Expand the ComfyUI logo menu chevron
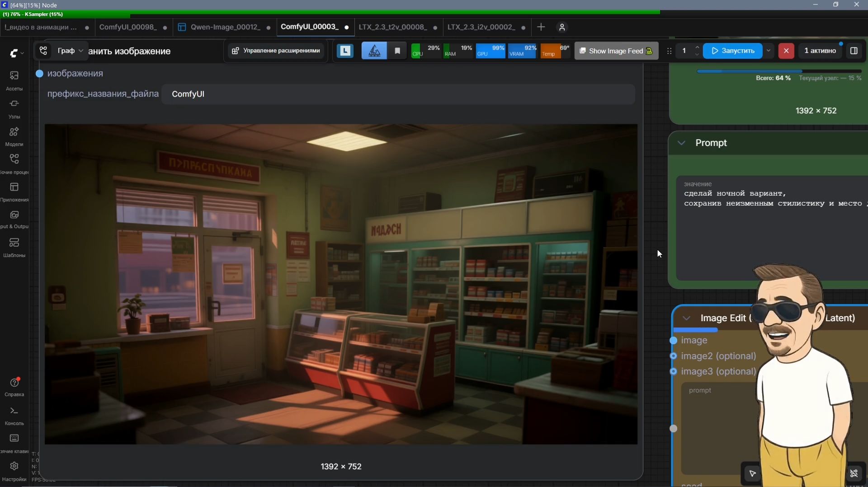Viewport: 868px width, 487px height. pos(22,53)
